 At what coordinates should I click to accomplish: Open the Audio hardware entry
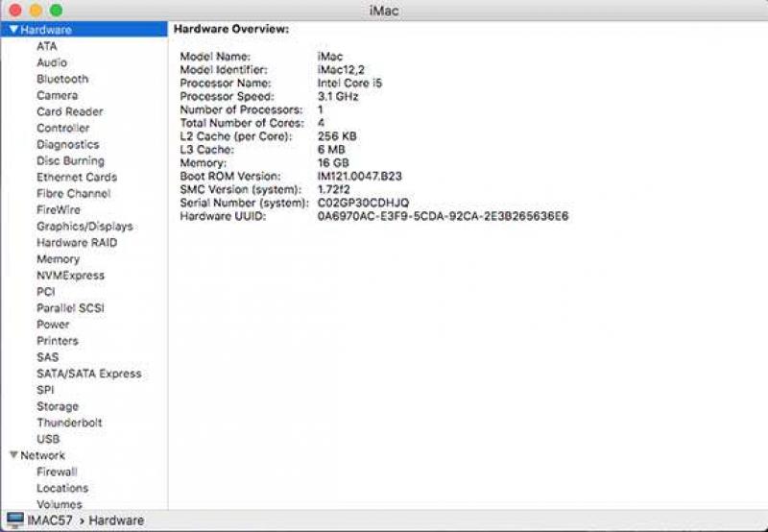[x=52, y=62]
